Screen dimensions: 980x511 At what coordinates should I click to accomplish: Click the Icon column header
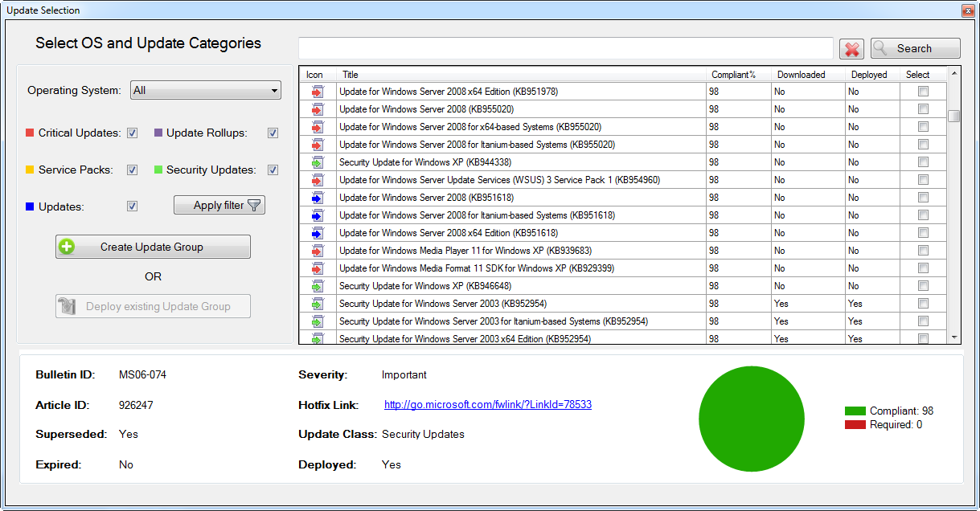point(318,75)
